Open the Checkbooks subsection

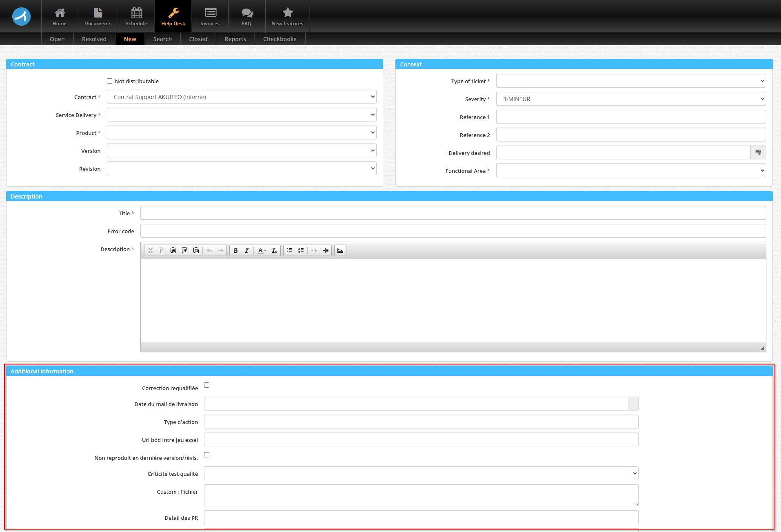[280, 39]
